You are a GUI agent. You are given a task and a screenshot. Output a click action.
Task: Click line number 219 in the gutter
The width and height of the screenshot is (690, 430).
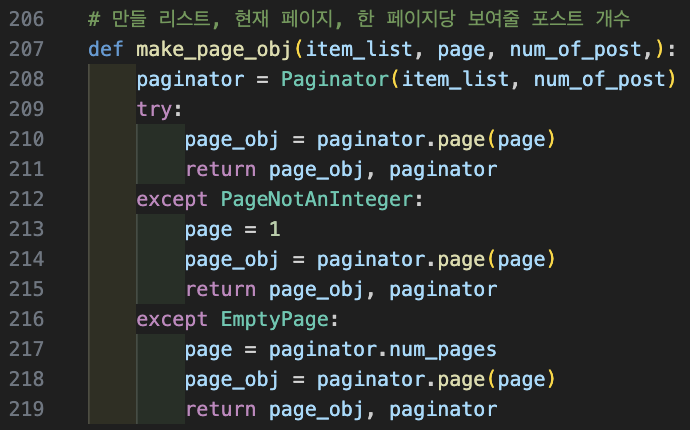pos(26,409)
